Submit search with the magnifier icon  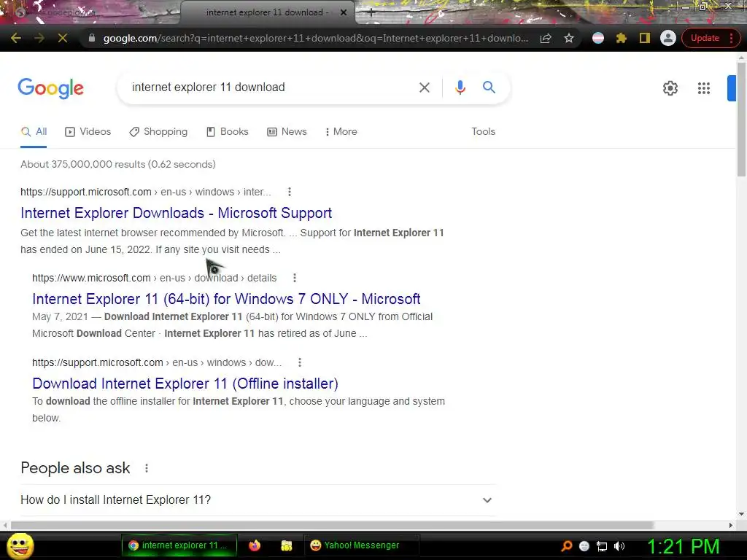click(489, 87)
